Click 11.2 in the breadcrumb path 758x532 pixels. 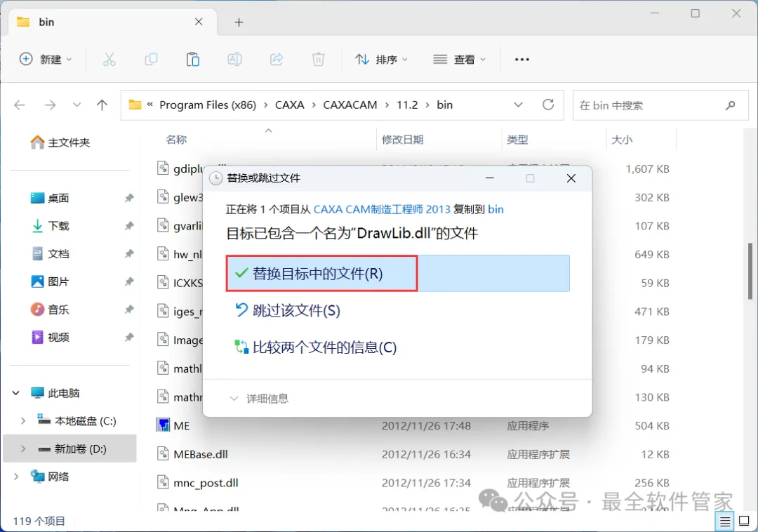(407, 105)
